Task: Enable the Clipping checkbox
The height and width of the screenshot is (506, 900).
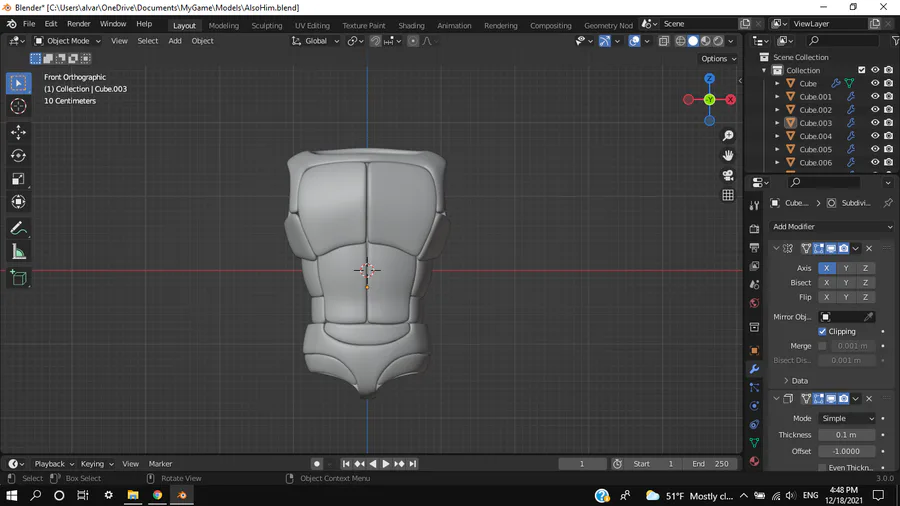Action: [x=823, y=331]
